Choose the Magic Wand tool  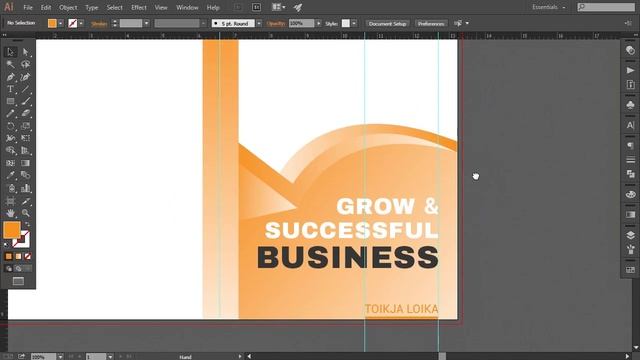tap(11, 64)
